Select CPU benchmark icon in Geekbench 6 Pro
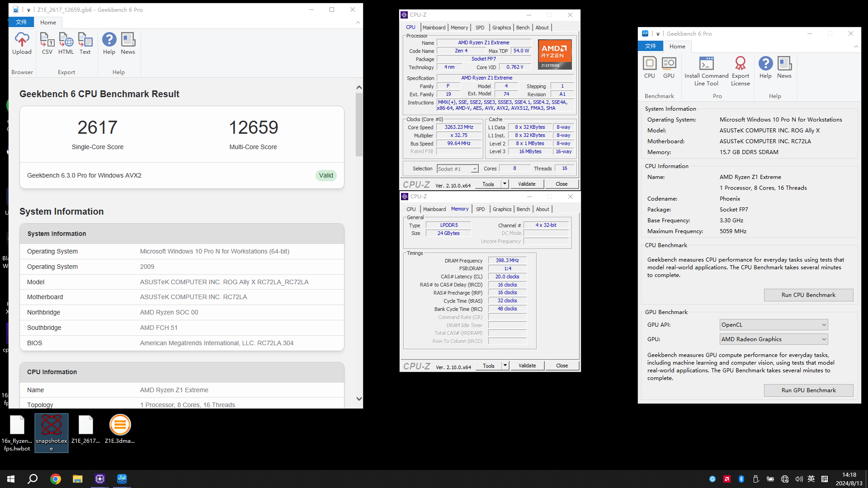This screenshot has height=488, width=868. pyautogui.click(x=650, y=68)
